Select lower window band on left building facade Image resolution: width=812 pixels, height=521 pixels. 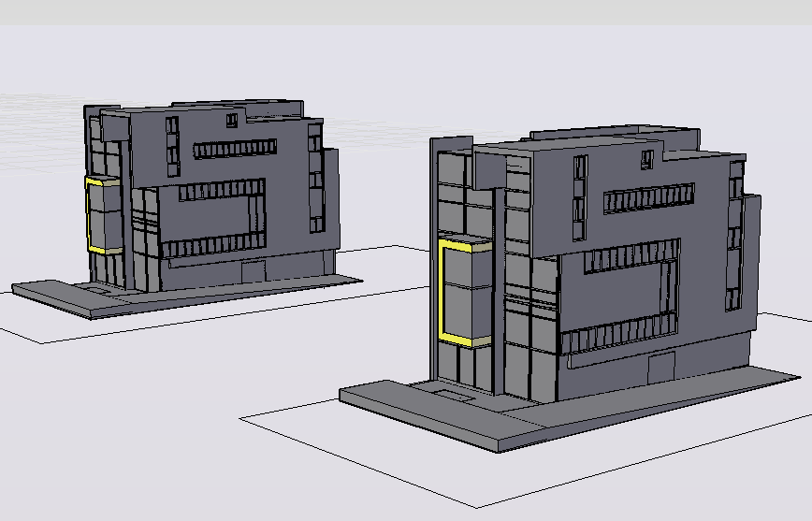[x=213, y=248]
